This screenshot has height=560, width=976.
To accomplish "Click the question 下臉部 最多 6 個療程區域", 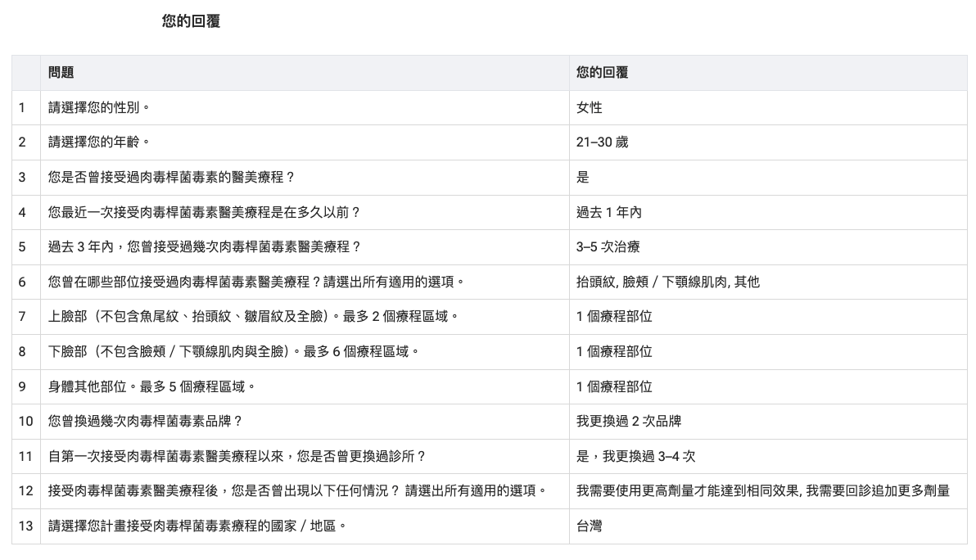I will (x=234, y=351).
